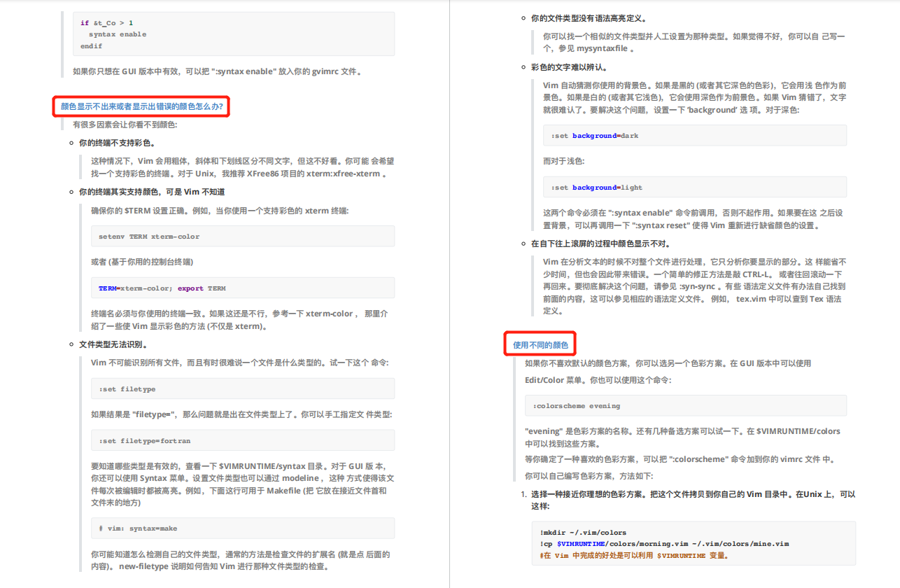This screenshot has width=900, height=588.
Task: Click the sentence mentioning the gvimrc 文件
Action: [217, 71]
